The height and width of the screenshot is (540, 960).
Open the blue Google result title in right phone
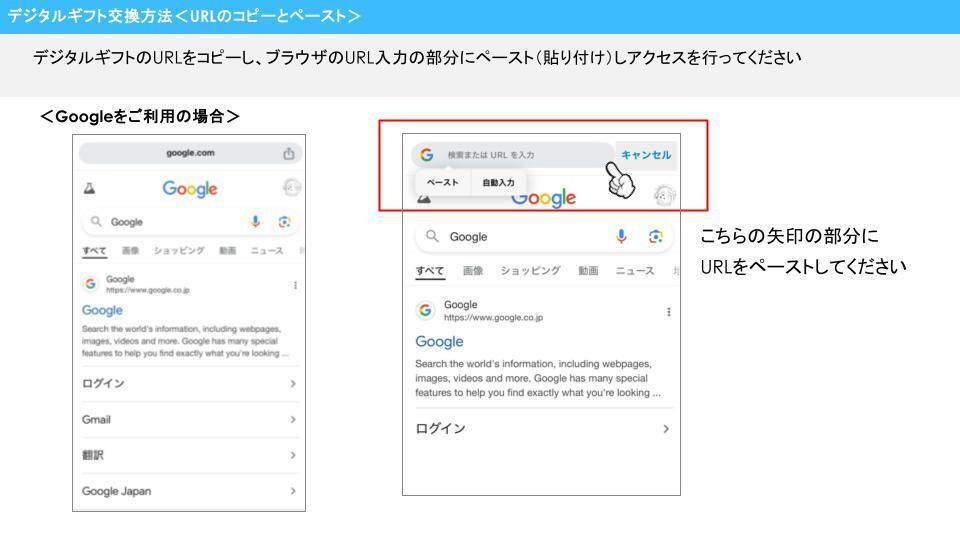(x=439, y=342)
